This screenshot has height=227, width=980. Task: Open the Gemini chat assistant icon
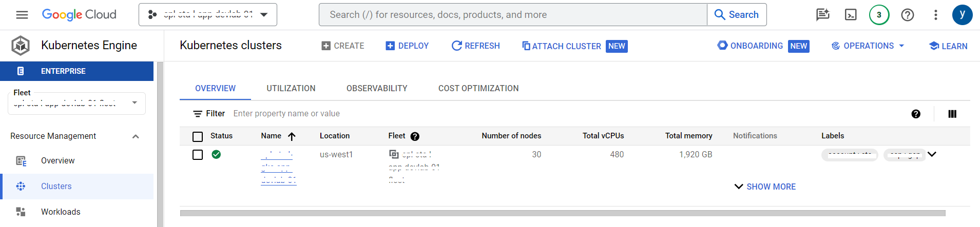[823, 15]
